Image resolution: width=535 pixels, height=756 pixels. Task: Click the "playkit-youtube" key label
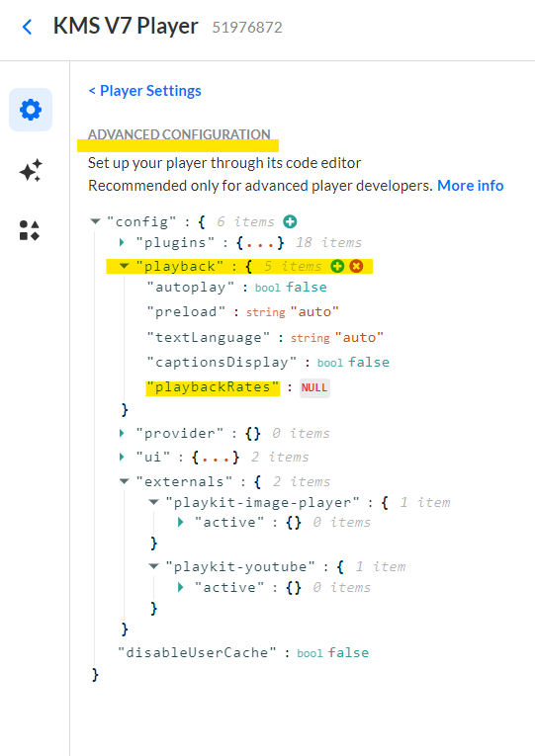(x=239, y=566)
